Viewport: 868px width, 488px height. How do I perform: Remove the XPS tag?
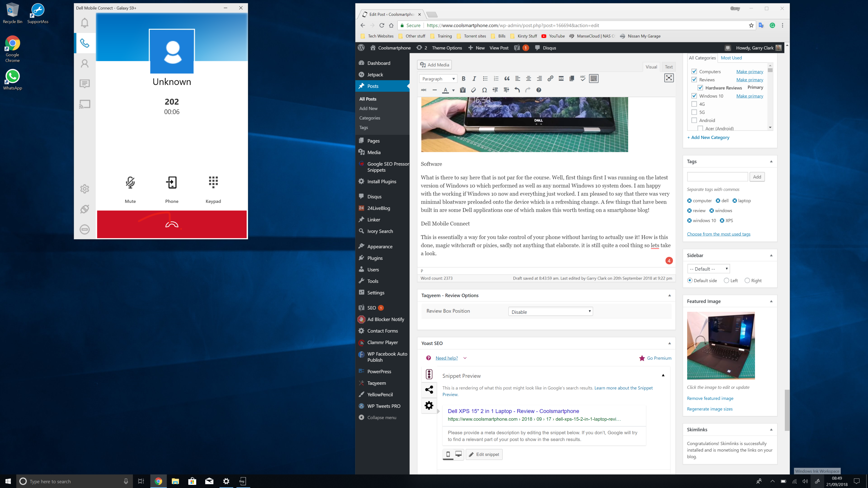[722, 221]
